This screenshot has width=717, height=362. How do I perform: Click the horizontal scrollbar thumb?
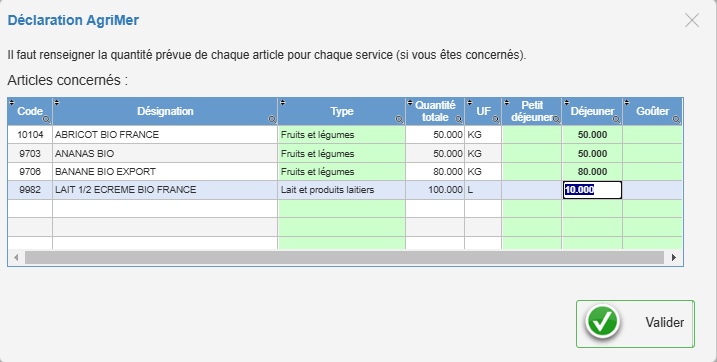[344, 257]
